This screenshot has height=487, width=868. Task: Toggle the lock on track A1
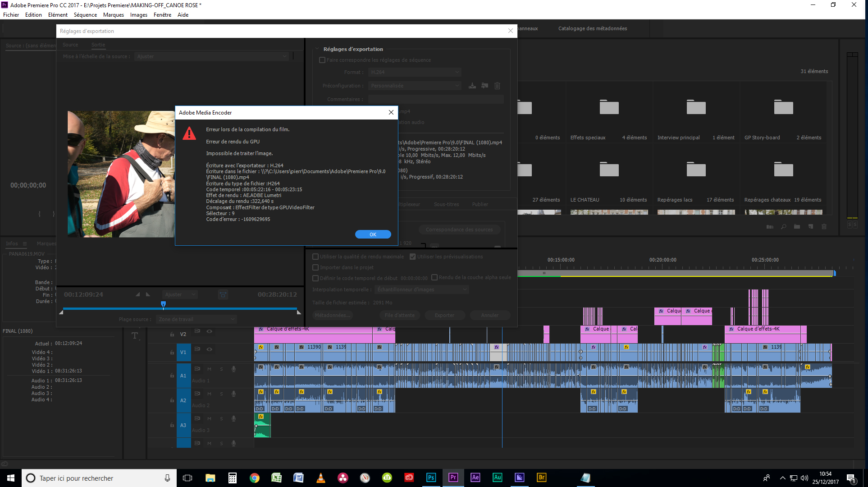coord(172,375)
